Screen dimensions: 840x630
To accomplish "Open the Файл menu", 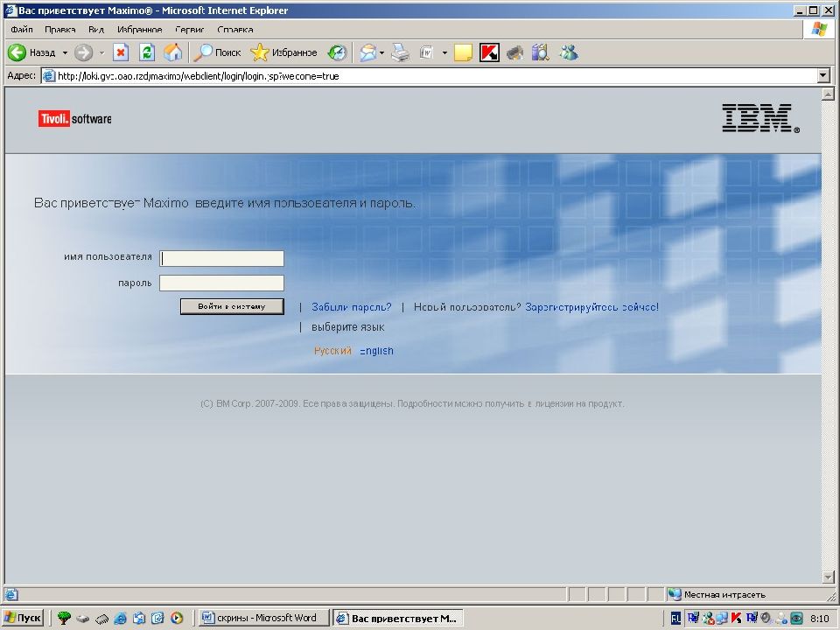I will (21, 30).
